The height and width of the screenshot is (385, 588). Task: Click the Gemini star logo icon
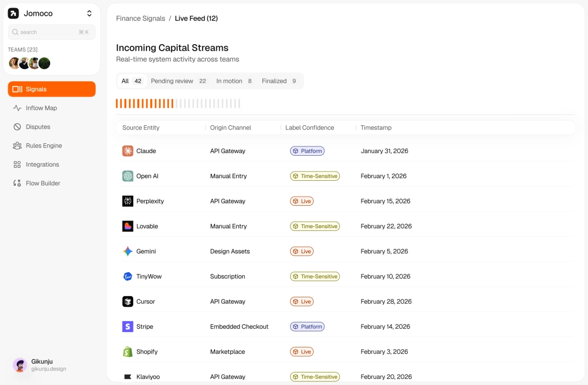[x=128, y=252]
